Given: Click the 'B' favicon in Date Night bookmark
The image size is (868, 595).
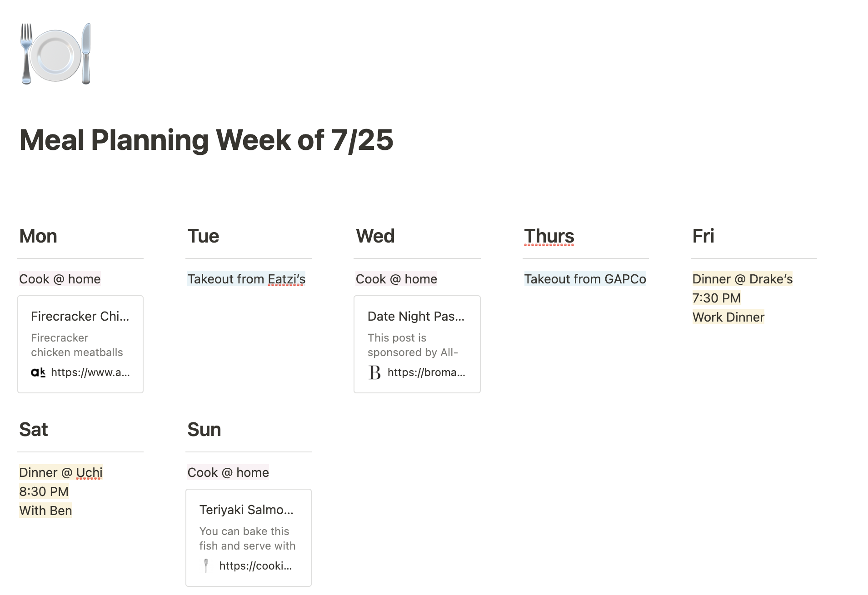Looking at the screenshot, I should 374,372.
